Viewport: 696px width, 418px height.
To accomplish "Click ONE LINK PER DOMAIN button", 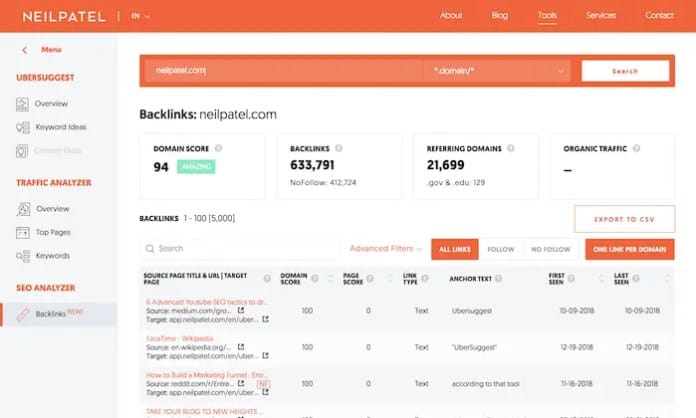I will (629, 249).
